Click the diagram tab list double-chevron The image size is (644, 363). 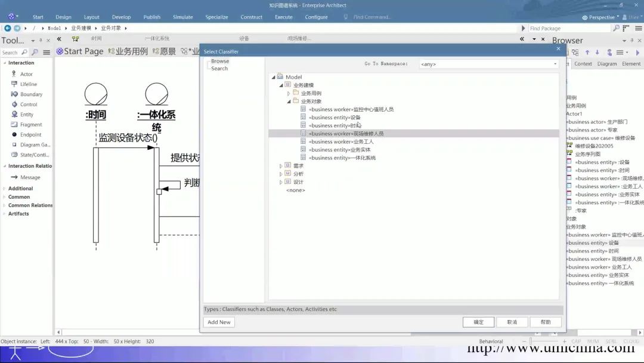coord(59,39)
